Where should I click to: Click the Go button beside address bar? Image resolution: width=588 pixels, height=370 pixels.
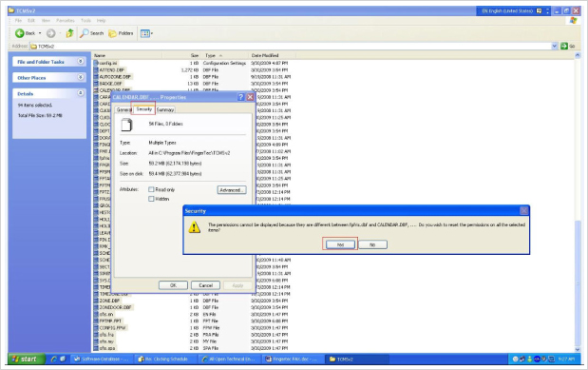[567, 46]
